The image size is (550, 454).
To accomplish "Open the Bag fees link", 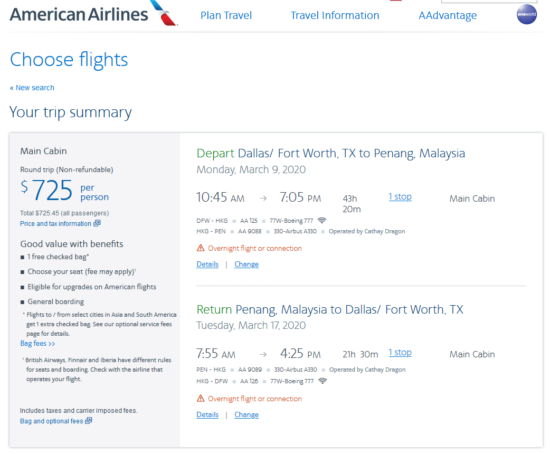I will click(38, 343).
